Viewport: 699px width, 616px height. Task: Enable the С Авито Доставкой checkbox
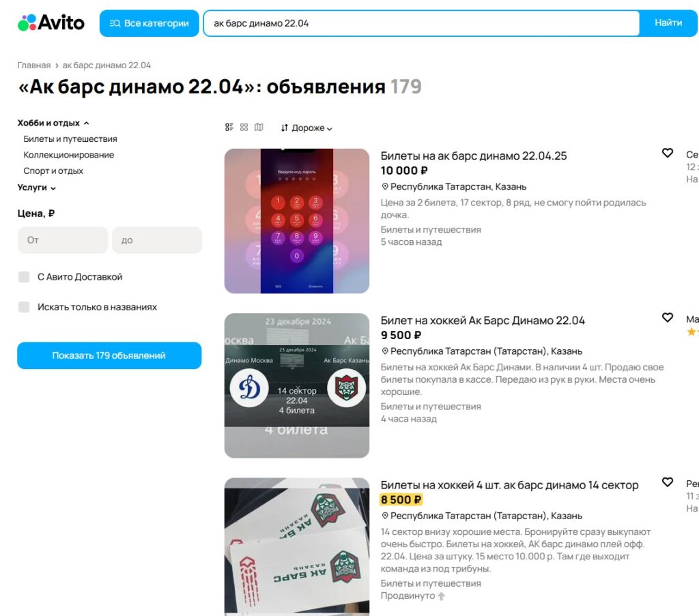tap(24, 277)
